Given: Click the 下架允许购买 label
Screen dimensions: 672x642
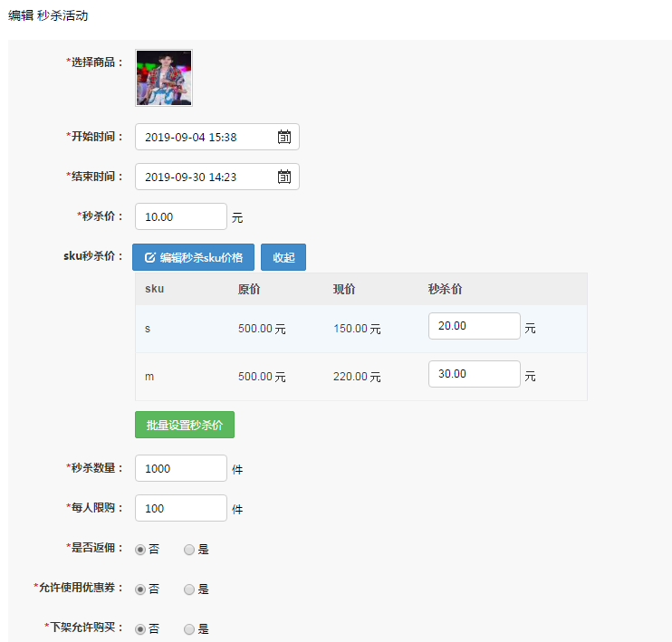Looking at the screenshot, I should point(84,627).
